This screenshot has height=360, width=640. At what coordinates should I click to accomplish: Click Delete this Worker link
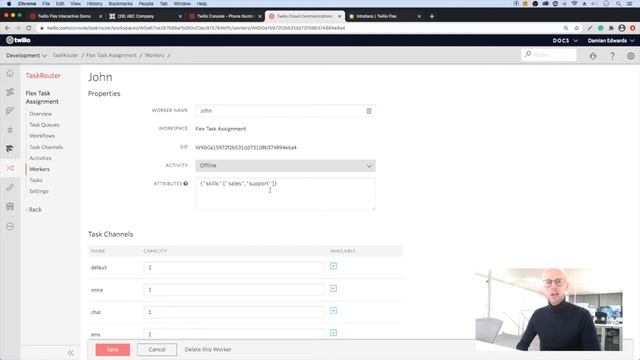pyautogui.click(x=208, y=349)
